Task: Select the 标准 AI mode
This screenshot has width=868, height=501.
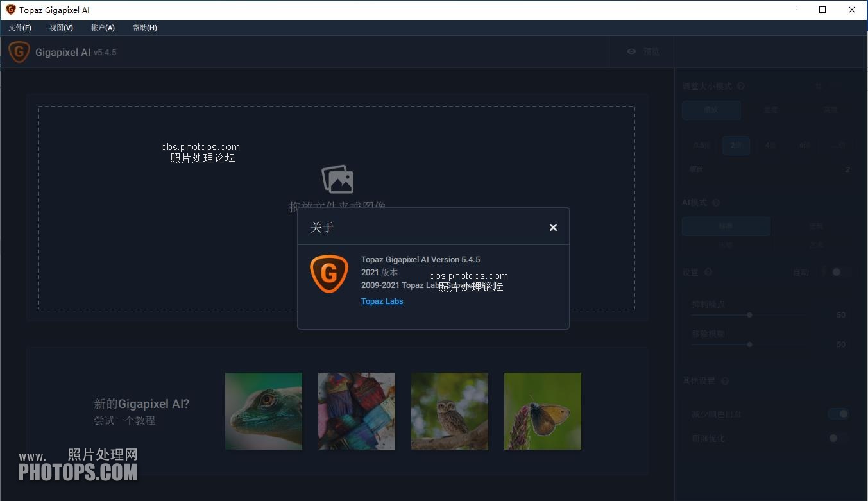Action: pyautogui.click(x=726, y=226)
